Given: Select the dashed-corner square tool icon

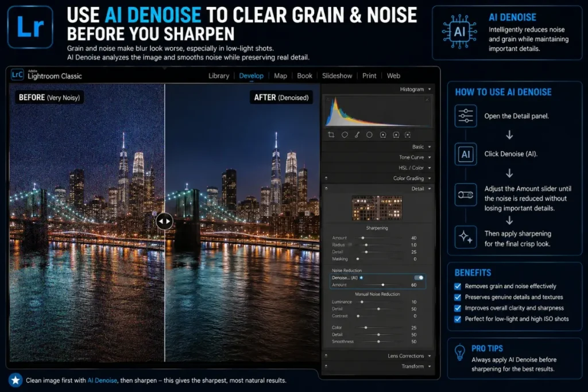Looking at the screenshot, I should pos(408,134).
